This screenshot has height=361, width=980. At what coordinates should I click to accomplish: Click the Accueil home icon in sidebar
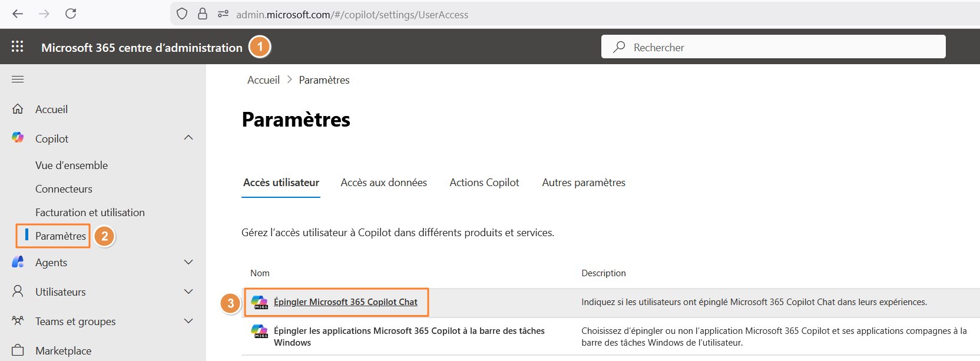point(18,109)
